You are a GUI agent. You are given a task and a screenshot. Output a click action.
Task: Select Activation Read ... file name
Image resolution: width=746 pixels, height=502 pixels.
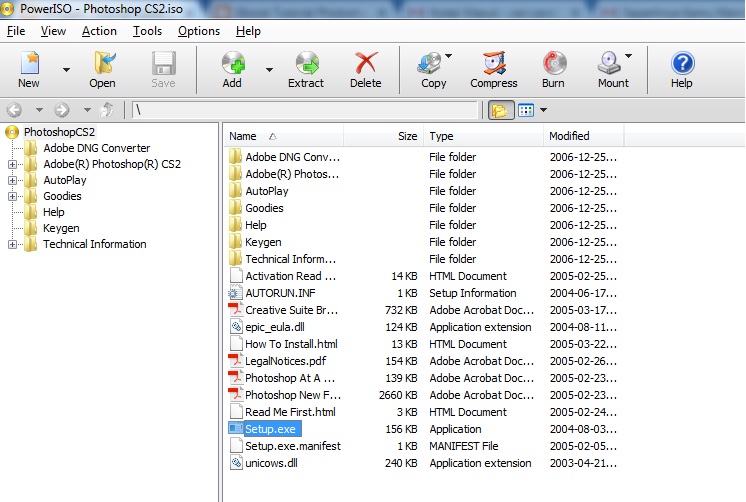click(291, 276)
